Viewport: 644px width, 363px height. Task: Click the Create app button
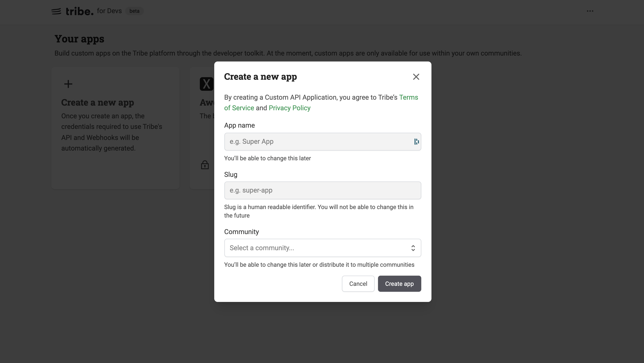point(399,283)
